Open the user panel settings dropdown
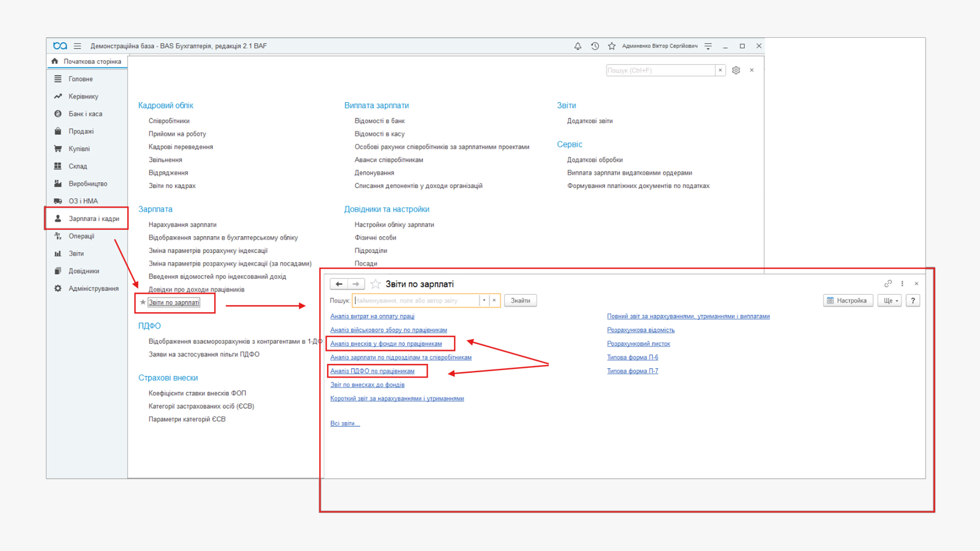The height and width of the screenshot is (551, 980). (x=708, y=46)
